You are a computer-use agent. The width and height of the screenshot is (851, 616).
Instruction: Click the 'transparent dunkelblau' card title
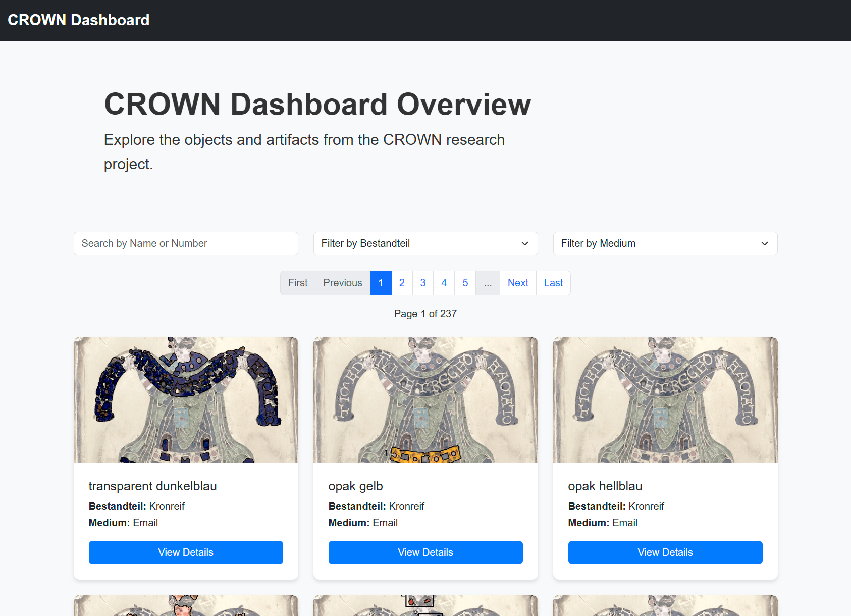click(152, 486)
